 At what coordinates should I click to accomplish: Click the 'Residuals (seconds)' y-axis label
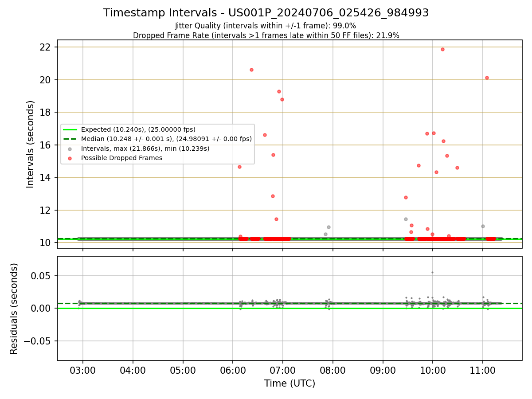tap(14, 309)
